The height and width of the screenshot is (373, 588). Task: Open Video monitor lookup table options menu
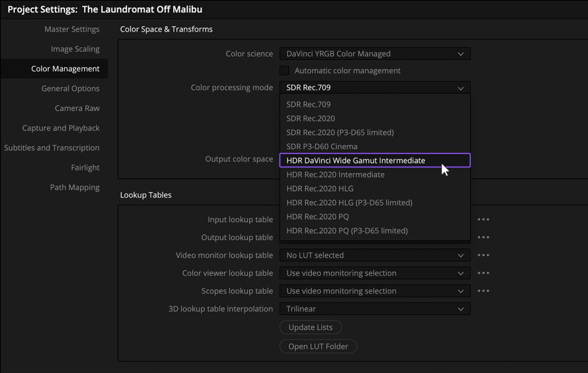click(483, 255)
